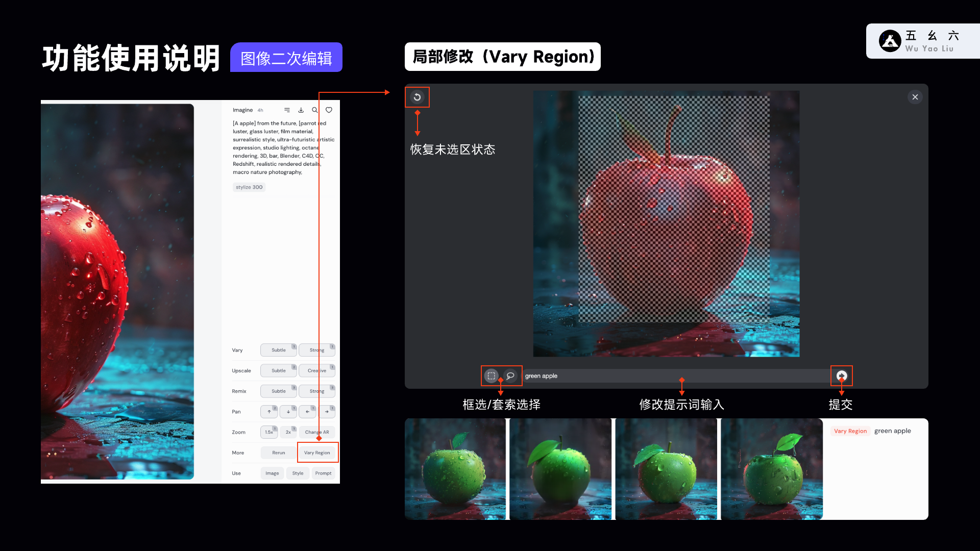Click the Pan right arrow button
The image size is (980, 551).
point(327,412)
